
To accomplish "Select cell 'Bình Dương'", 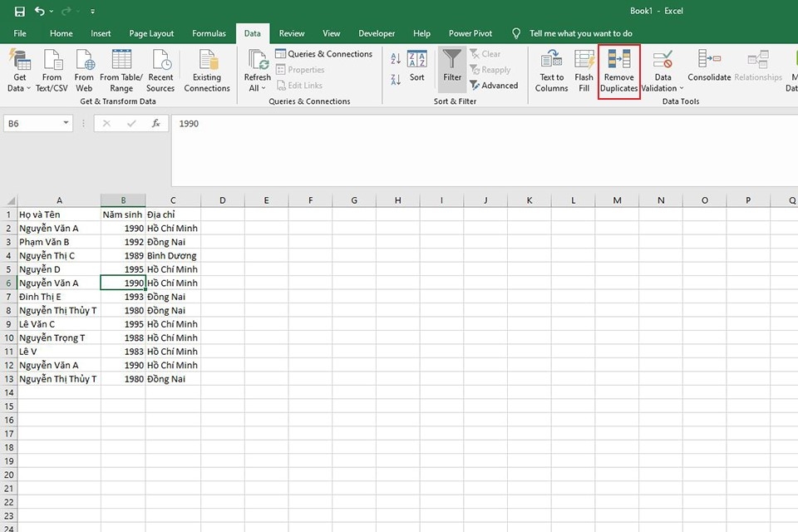I will point(173,255).
